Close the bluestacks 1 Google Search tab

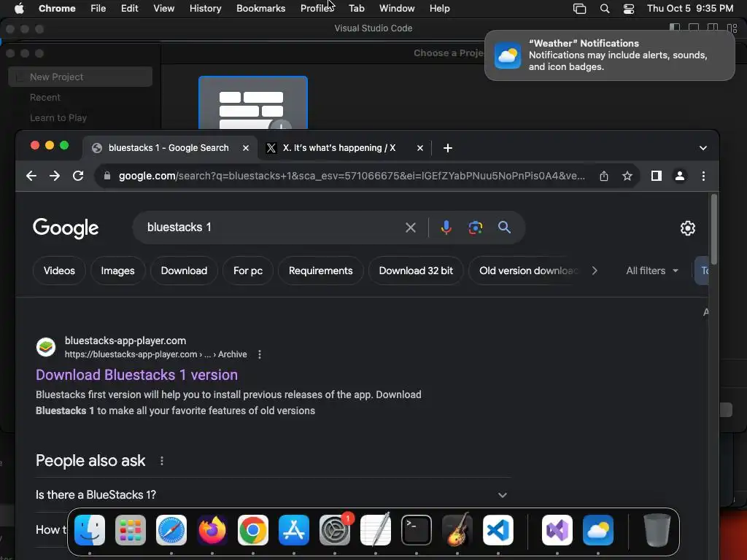(246, 148)
